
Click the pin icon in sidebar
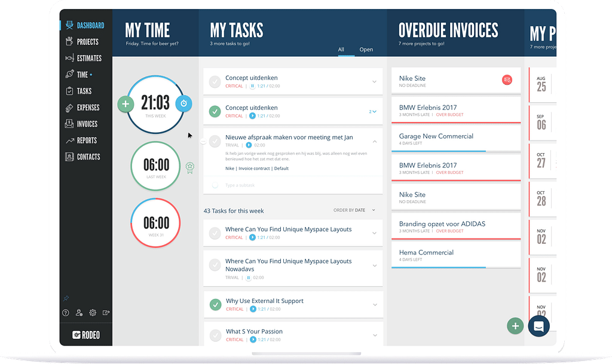pos(66,298)
